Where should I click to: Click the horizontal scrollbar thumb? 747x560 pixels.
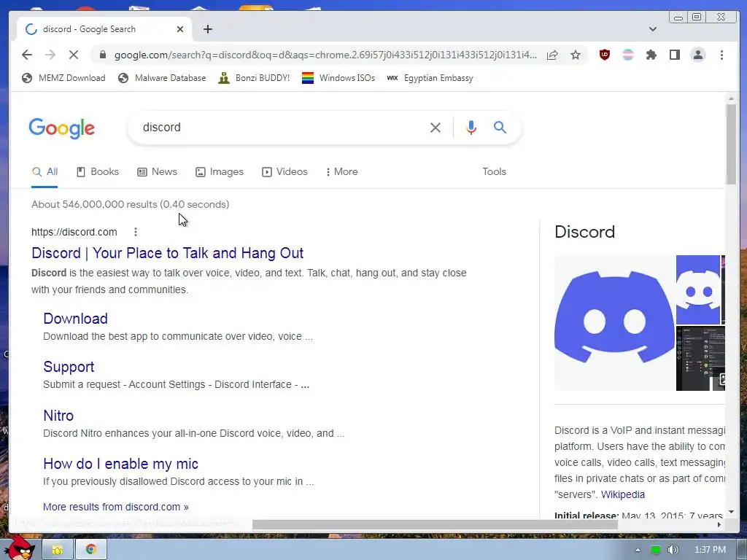point(435,525)
